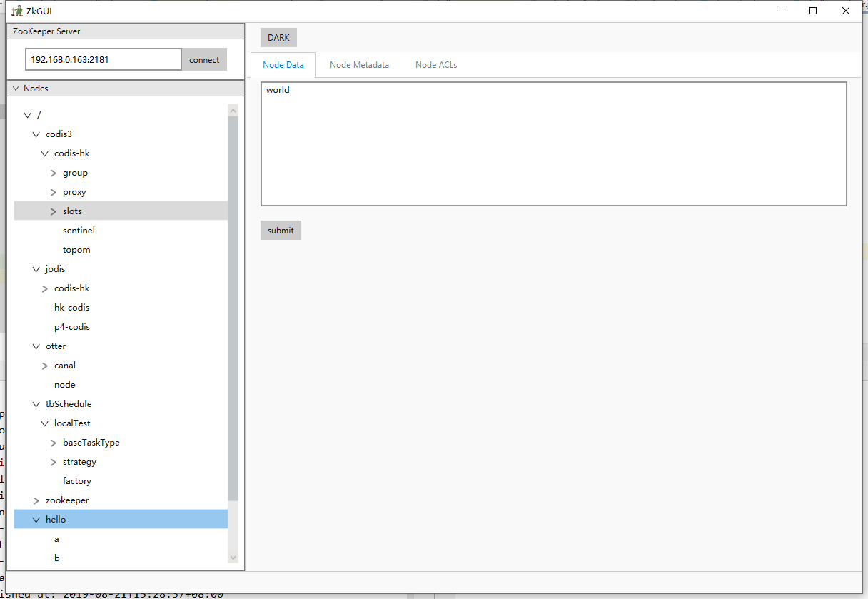The image size is (868, 599).
Task: Select the zookeeper node label
Action: click(x=67, y=500)
